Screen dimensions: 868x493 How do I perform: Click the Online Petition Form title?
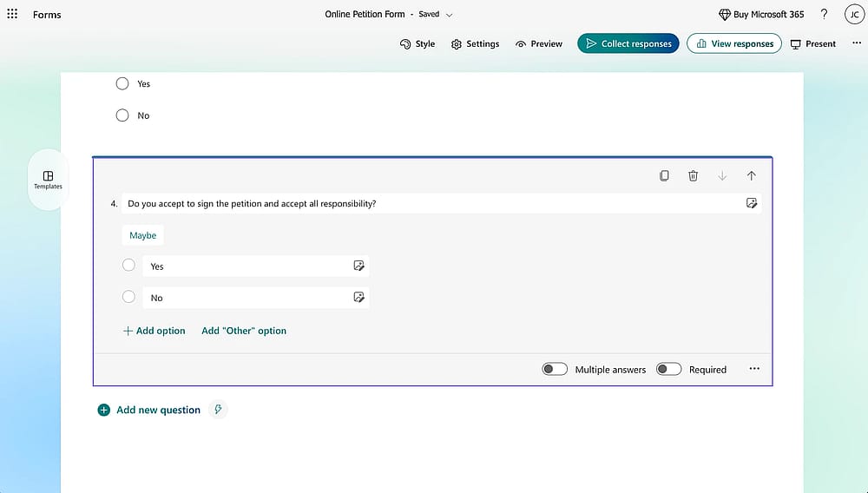point(365,15)
